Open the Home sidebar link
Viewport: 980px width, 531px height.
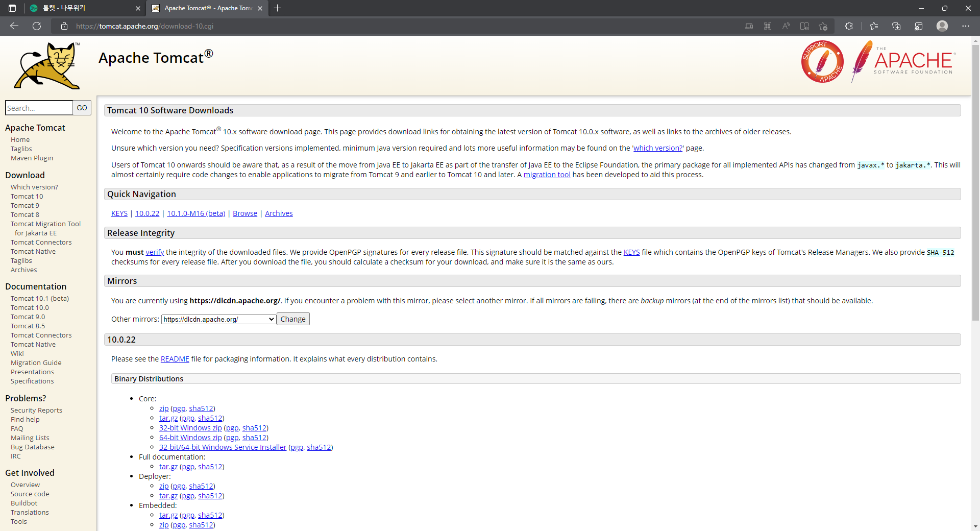coord(20,139)
